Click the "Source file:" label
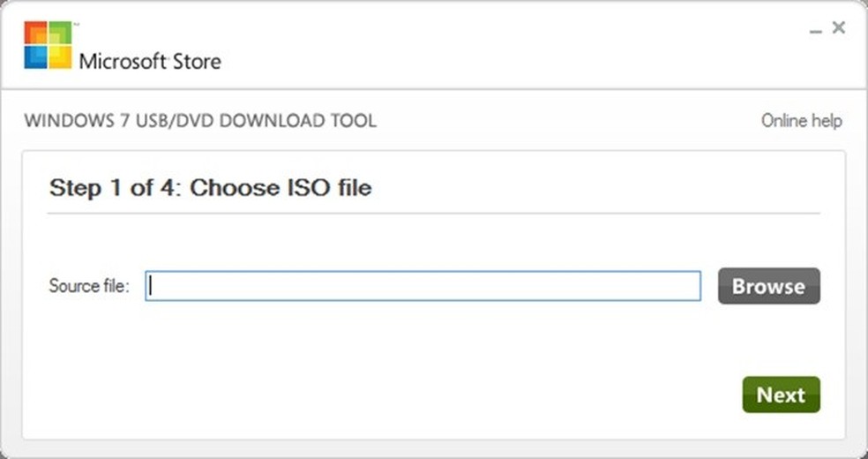The width and height of the screenshot is (868, 459). [x=89, y=286]
